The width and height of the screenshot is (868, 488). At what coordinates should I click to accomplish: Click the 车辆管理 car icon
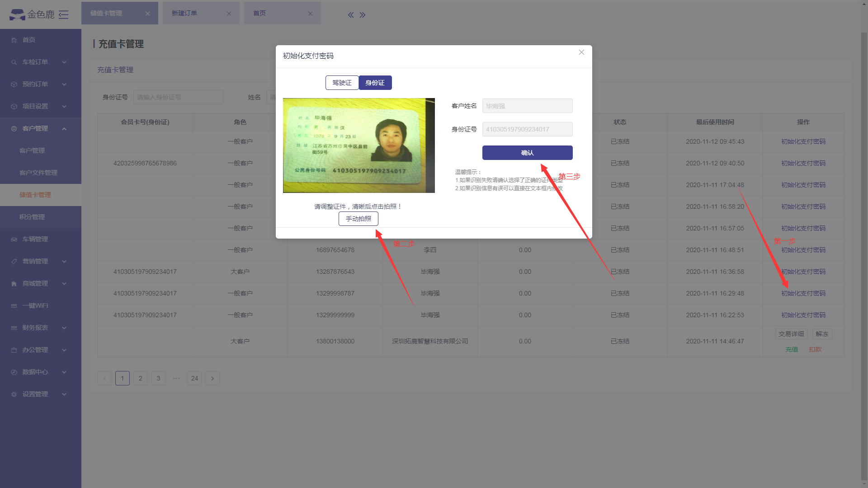[x=14, y=239]
